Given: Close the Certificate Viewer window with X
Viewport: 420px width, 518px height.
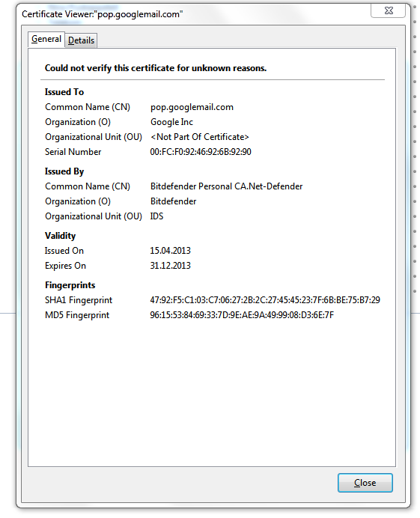Looking at the screenshot, I should (389, 10).
